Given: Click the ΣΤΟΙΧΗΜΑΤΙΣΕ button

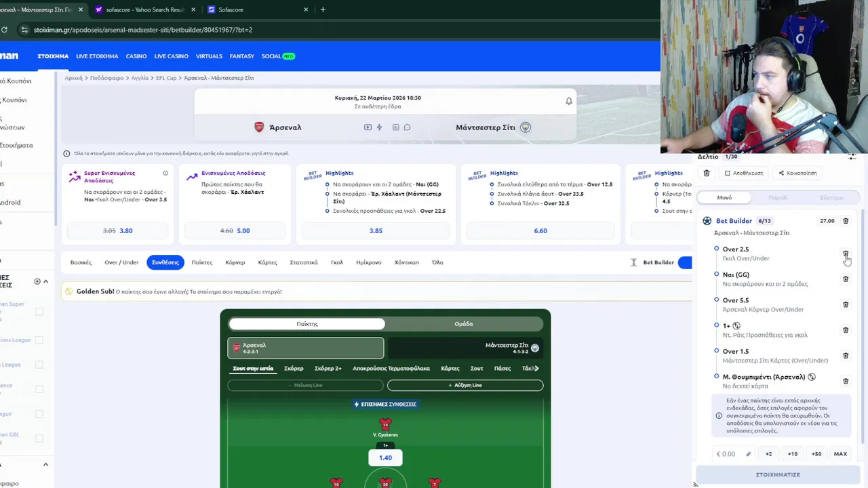Looking at the screenshot, I should [778, 474].
